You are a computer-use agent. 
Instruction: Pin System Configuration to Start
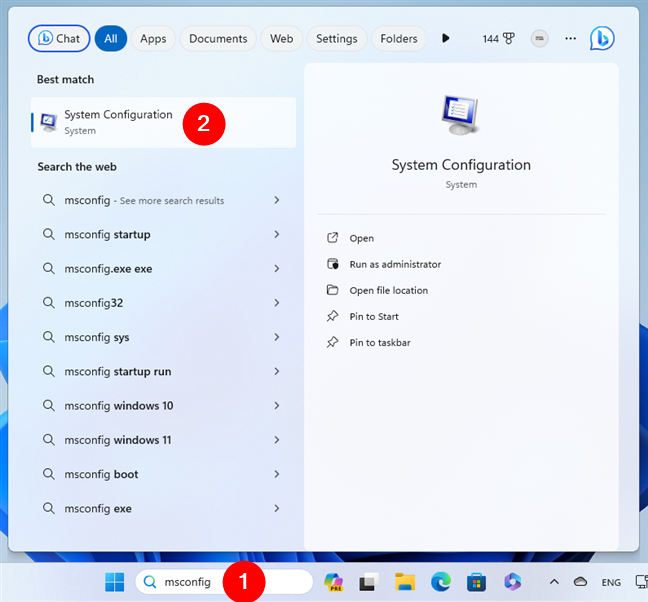click(374, 316)
